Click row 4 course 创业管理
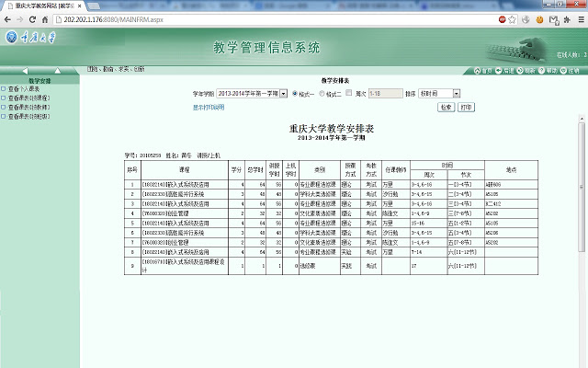Screen dimensions: 588x368 pos(165,213)
